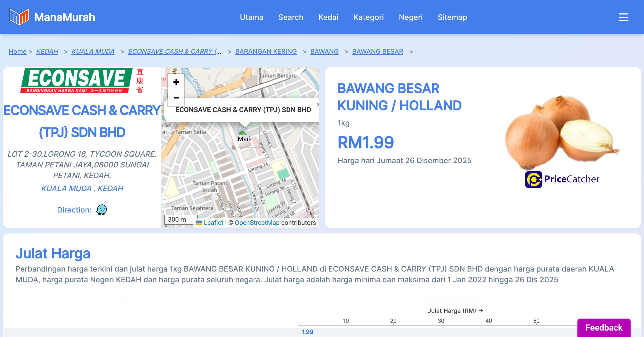
Task: Open the Sitemap page
Action: click(452, 17)
